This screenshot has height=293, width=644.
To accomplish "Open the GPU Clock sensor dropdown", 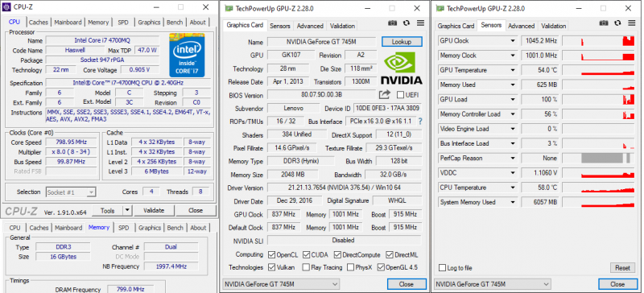I will tap(513, 41).
